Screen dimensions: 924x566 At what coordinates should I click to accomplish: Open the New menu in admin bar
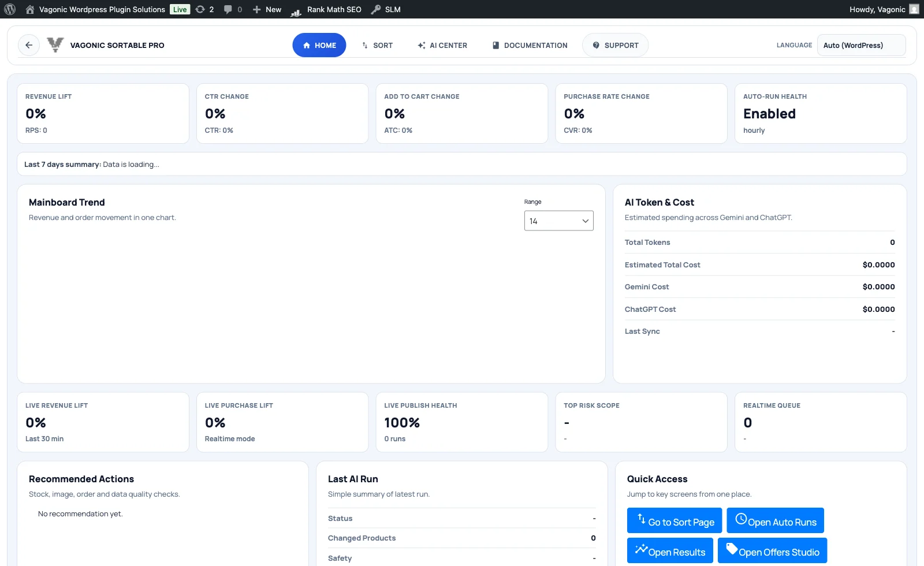(x=267, y=9)
